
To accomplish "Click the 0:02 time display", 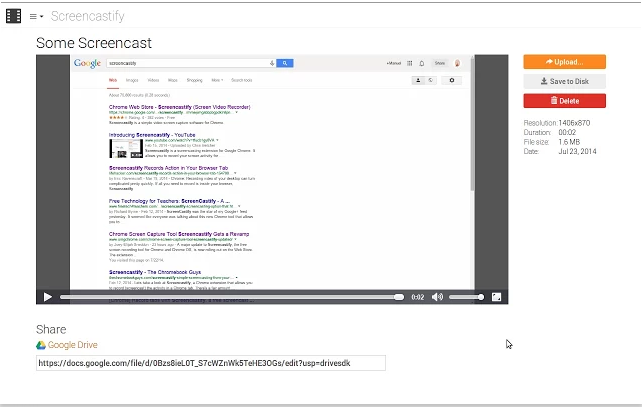I will point(418,297).
